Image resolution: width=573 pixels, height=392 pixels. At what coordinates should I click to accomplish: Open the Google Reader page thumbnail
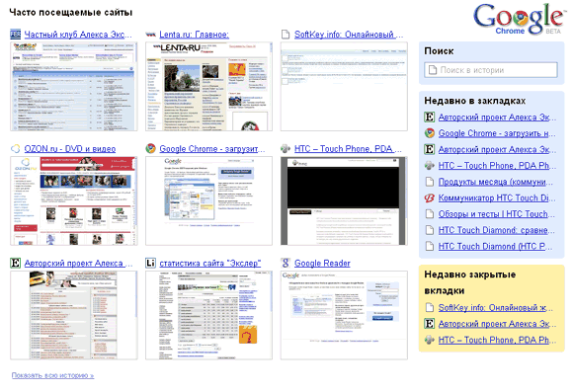344,315
